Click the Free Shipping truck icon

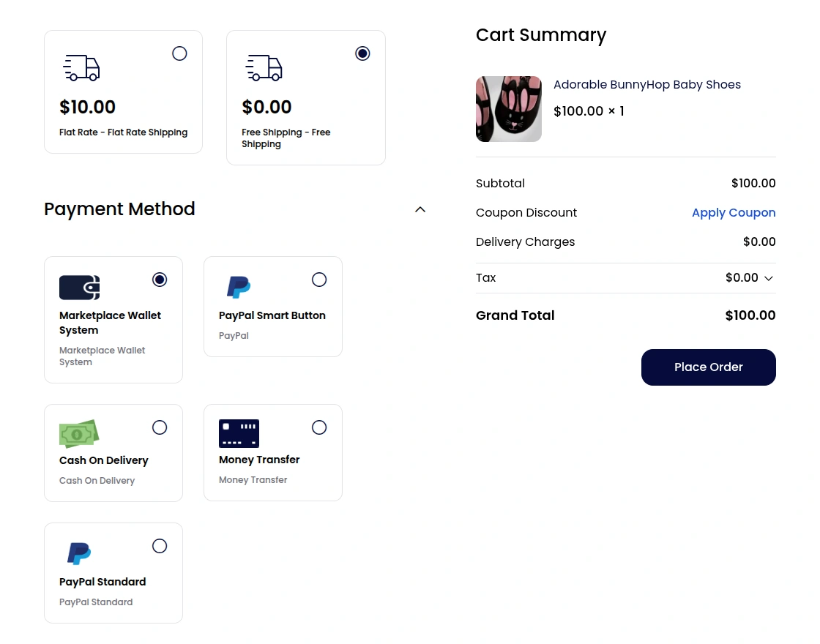264,68
